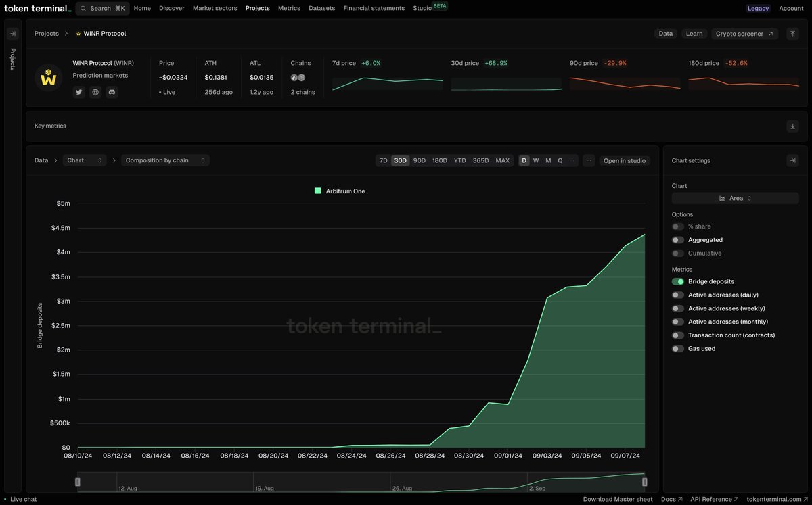This screenshot has width=812, height=505.
Task: Click the Key metrics download icon
Action: (x=792, y=126)
